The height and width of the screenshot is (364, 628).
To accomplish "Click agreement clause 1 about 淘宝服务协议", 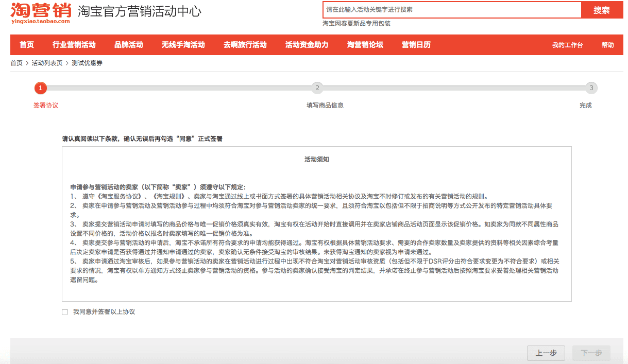I will 279,196.
